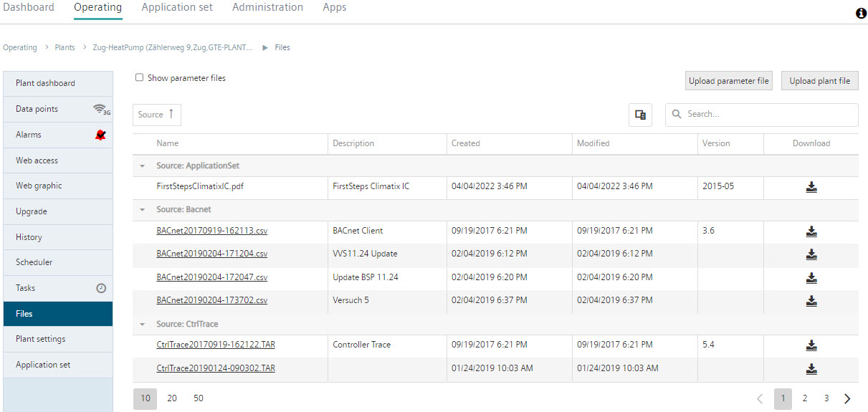The width and height of the screenshot is (868, 412).
Task: Click Upload plant file button
Action: pyautogui.click(x=820, y=81)
